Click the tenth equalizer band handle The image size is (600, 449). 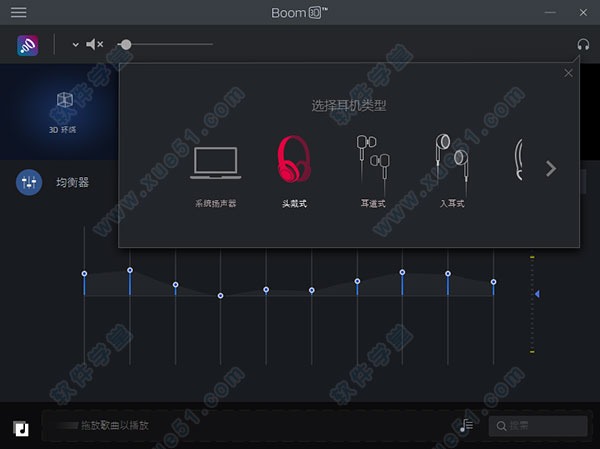pyautogui.click(x=494, y=282)
